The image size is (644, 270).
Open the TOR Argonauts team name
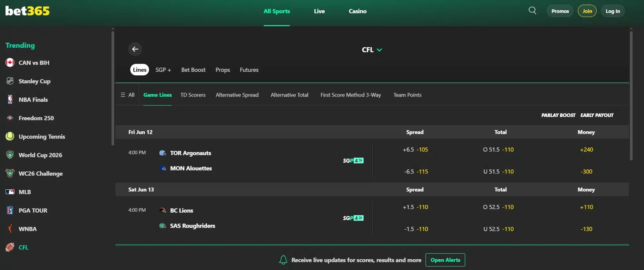pos(191,153)
